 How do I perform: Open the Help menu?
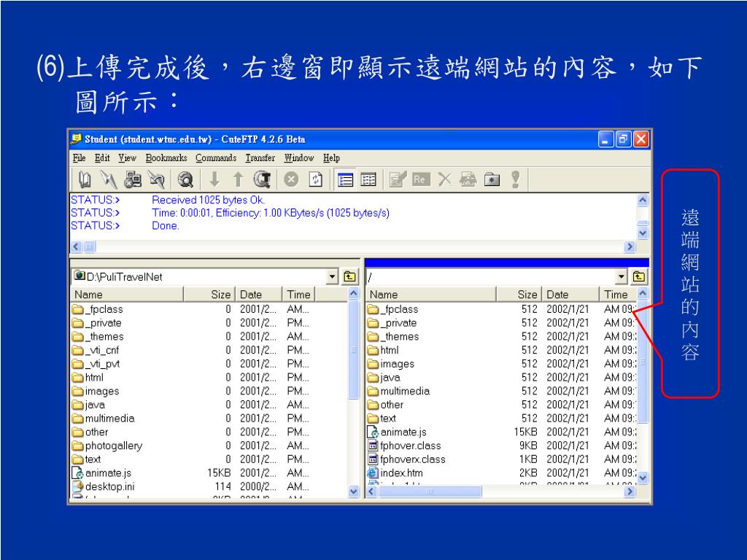332,157
